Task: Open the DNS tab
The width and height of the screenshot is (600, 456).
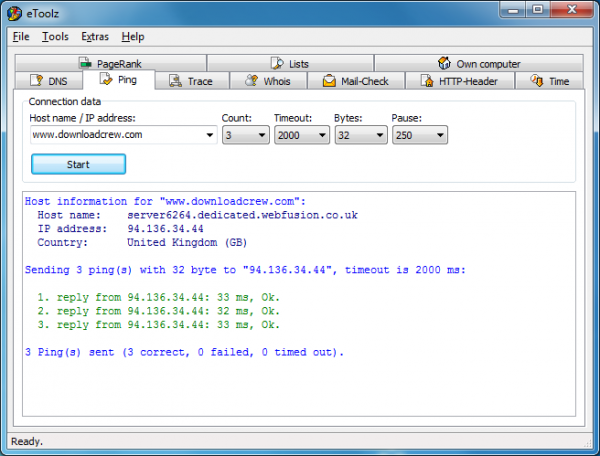Action: click(x=51, y=81)
